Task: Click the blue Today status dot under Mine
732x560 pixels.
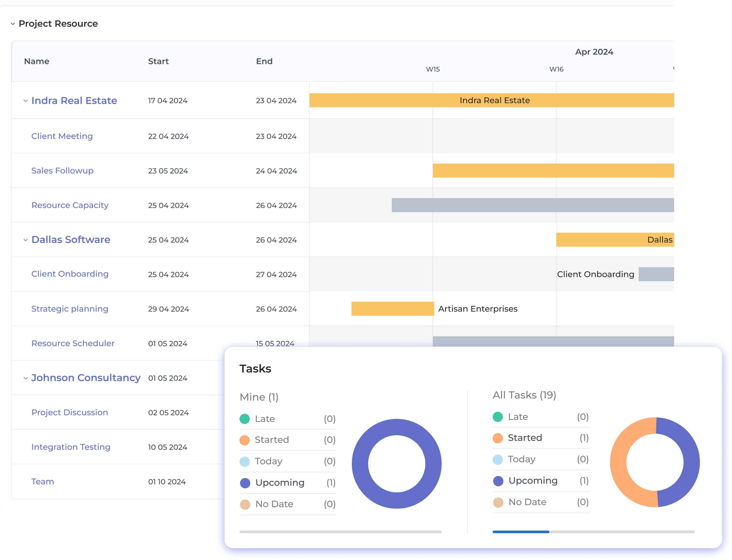Action: [x=245, y=461]
